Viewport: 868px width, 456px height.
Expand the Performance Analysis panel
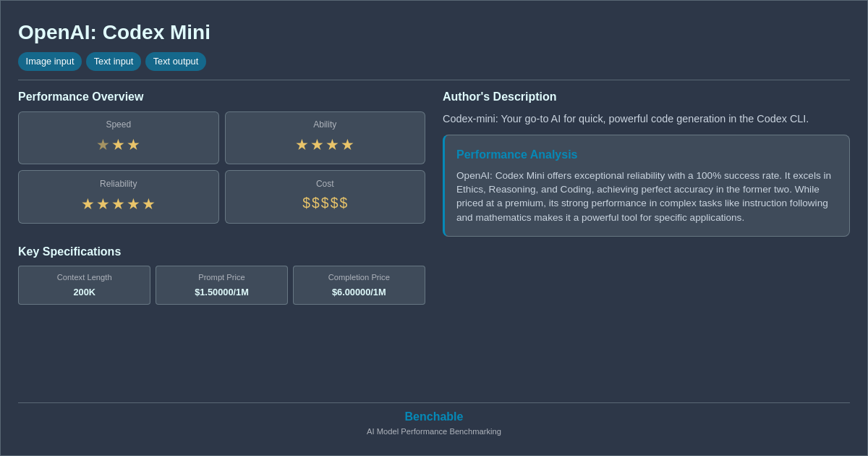[516, 154]
